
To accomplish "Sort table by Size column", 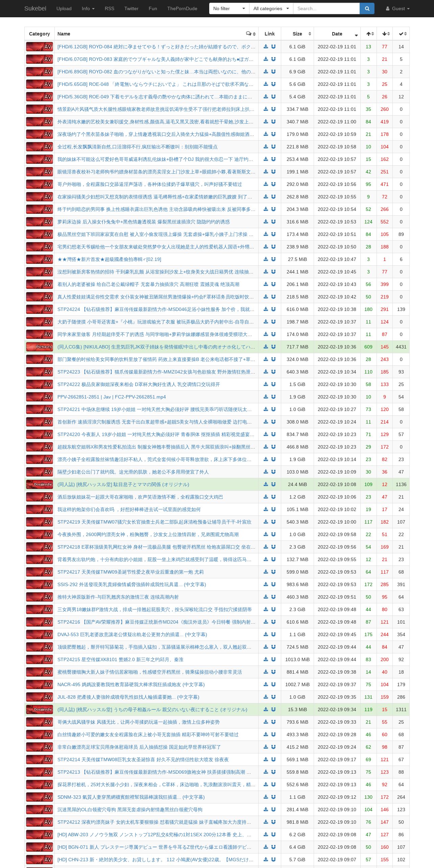I will pos(297,34).
